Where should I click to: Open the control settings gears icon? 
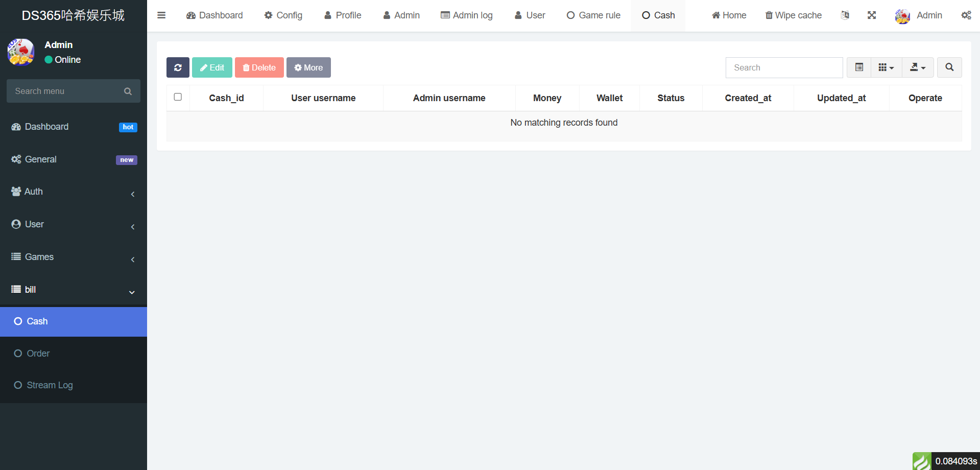click(x=966, y=15)
